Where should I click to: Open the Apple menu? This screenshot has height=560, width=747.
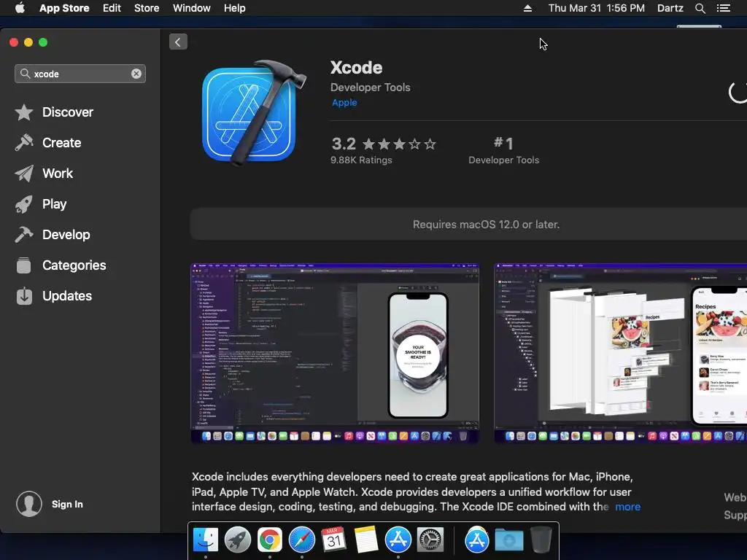(x=20, y=8)
